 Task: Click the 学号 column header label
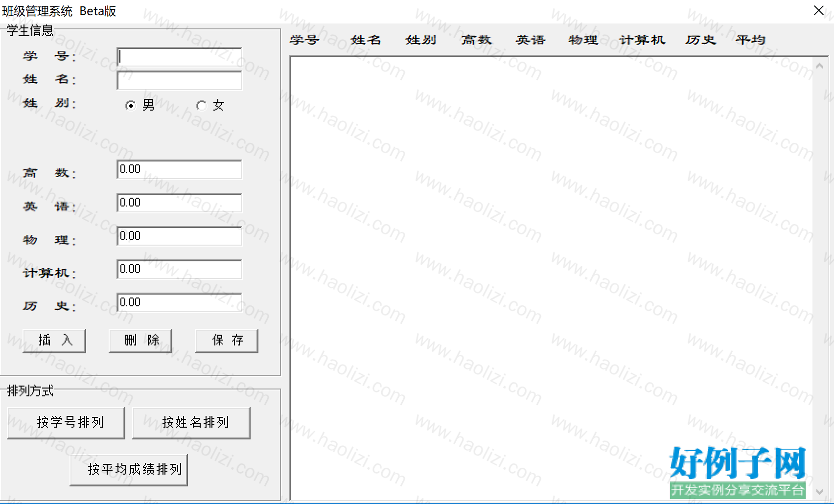(x=304, y=40)
